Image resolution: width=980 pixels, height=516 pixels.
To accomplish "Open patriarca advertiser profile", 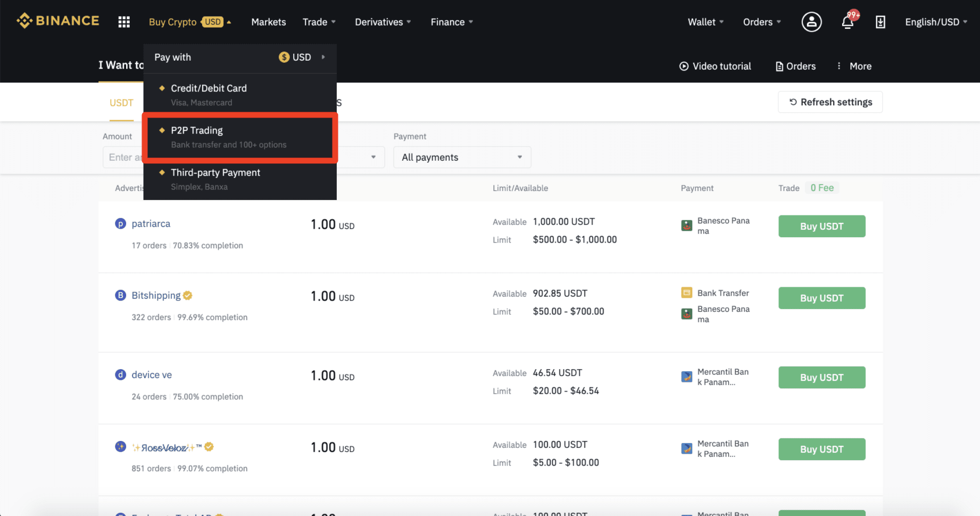I will click(151, 223).
